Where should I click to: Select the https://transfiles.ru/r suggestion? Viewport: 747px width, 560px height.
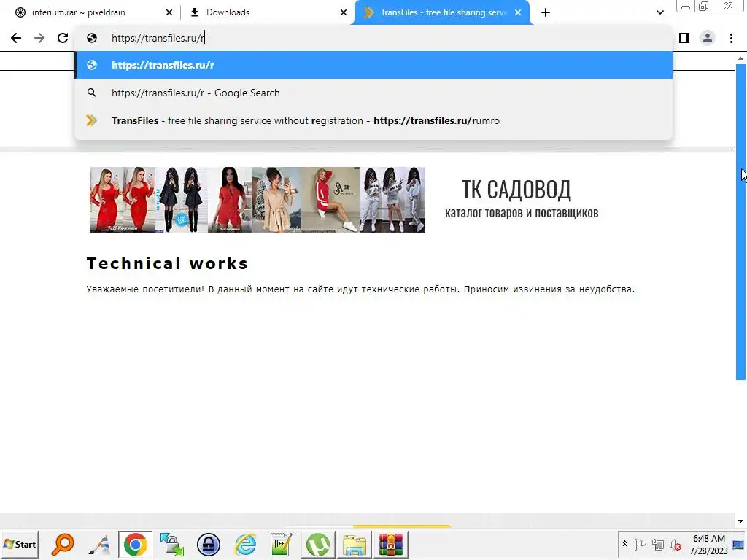tap(374, 65)
